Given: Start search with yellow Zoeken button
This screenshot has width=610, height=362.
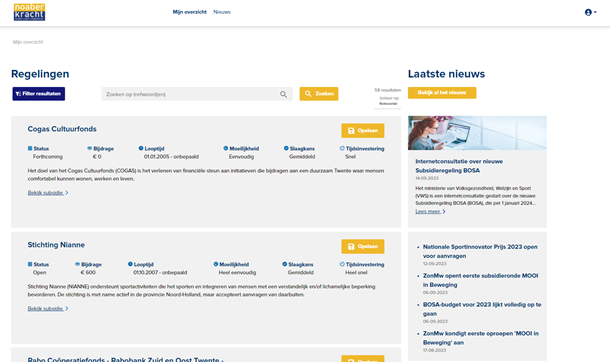Looking at the screenshot, I should click(319, 94).
